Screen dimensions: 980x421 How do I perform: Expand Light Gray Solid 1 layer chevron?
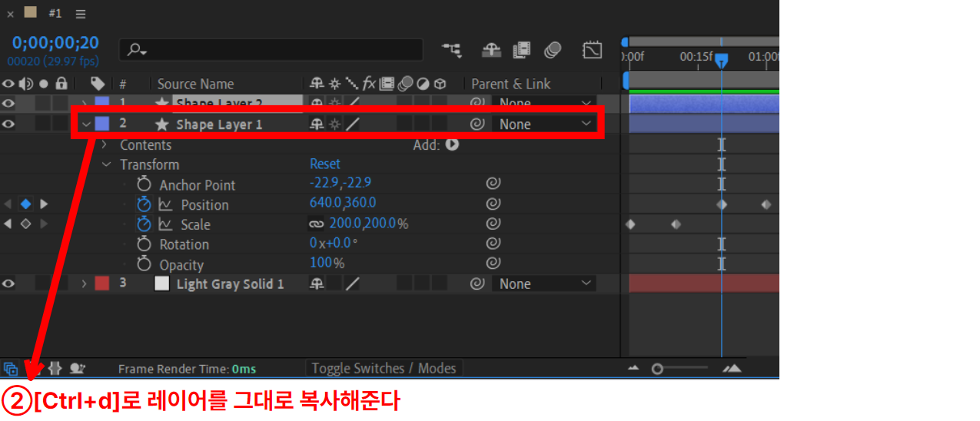pos(85,283)
